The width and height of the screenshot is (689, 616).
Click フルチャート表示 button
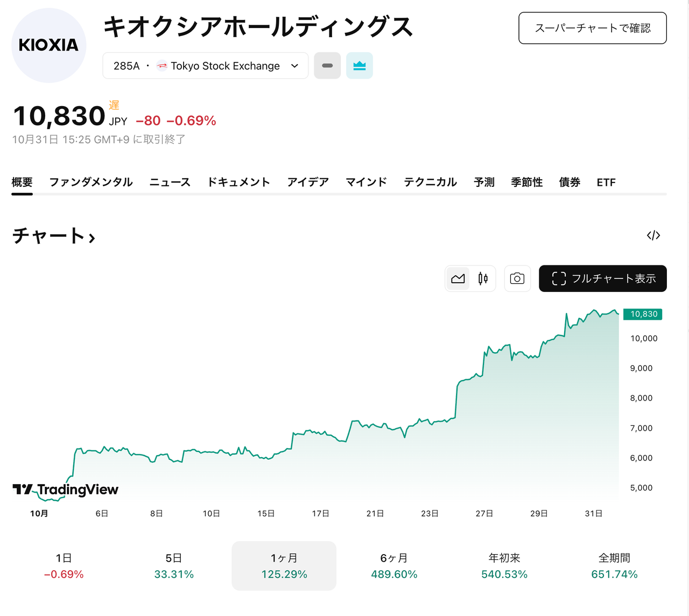click(x=602, y=278)
